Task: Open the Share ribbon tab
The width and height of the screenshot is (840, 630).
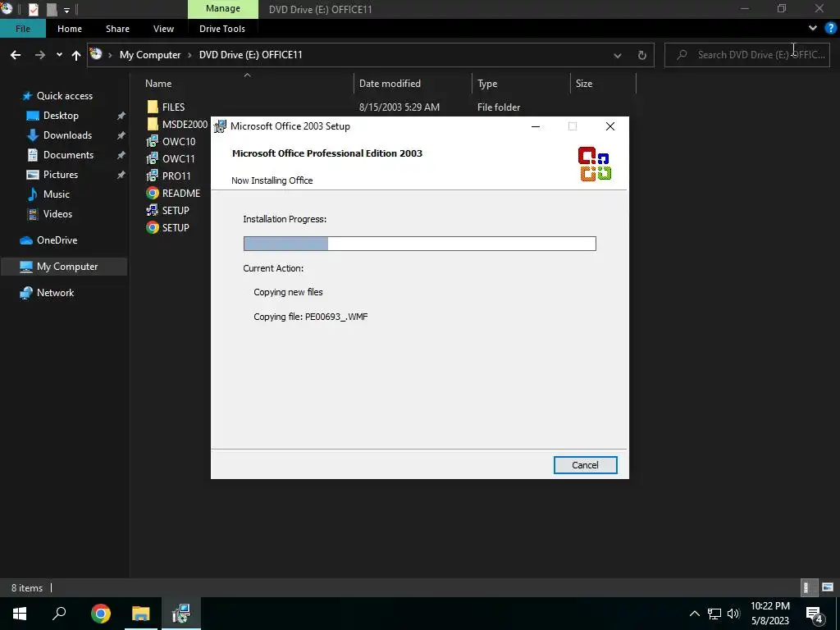Action: click(x=117, y=29)
